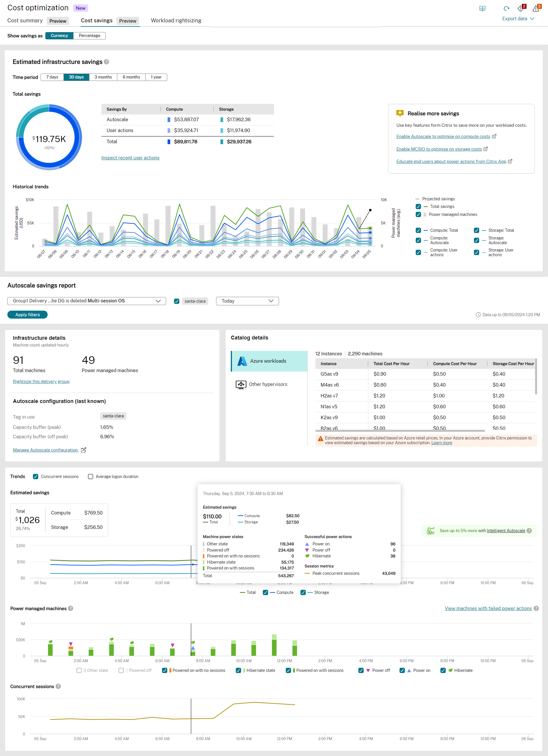This screenshot has width=548, height=756.
Task: Uncheck the Storage: Total legend checkbox
Action: click(x=476, y=230)
